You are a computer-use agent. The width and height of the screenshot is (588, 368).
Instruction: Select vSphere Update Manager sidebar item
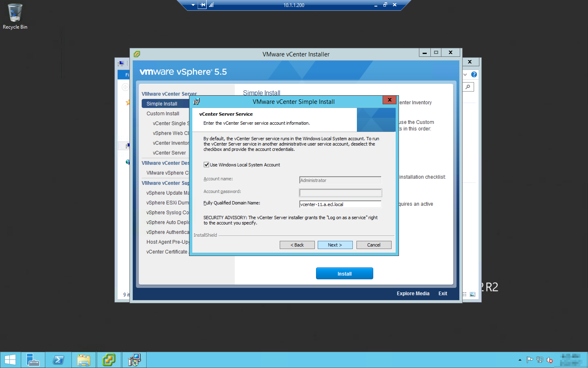[168, 193]
